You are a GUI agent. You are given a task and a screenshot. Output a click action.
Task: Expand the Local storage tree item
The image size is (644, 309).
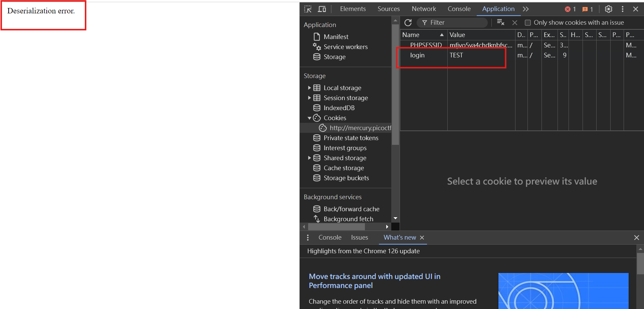pyautogui.click(x=309, y=87)
